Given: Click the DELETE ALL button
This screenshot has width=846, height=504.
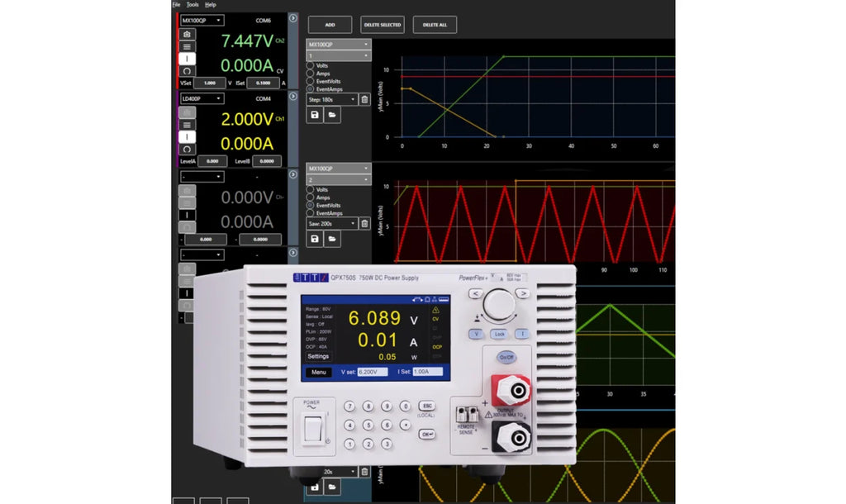Looking at the screenshot, I should (435, 25).
